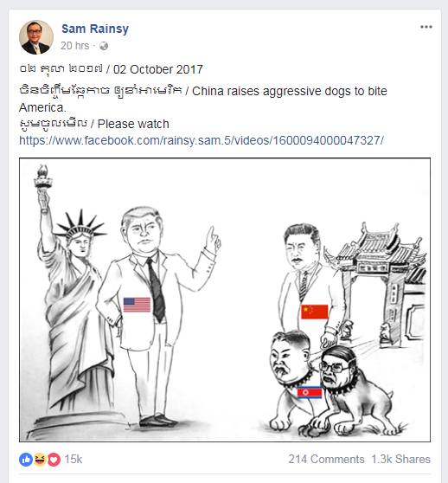The width and height of the screenshot is (448, 483).
Task: Open the 1.3k Shares link
Action: tap(400, 460)
